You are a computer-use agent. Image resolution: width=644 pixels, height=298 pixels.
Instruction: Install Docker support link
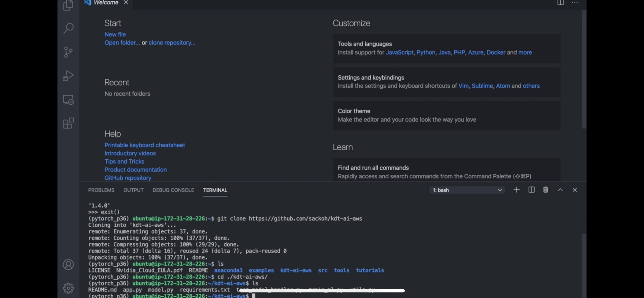click(496, 52)
